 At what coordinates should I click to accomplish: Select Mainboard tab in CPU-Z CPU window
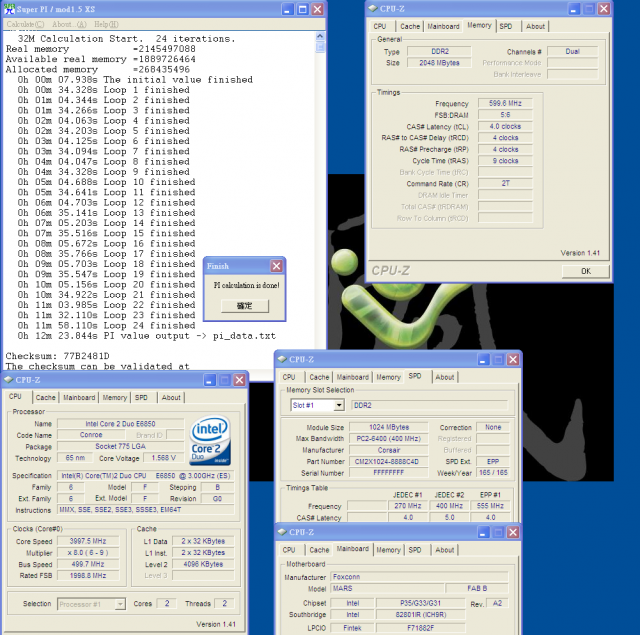(79, 397)
